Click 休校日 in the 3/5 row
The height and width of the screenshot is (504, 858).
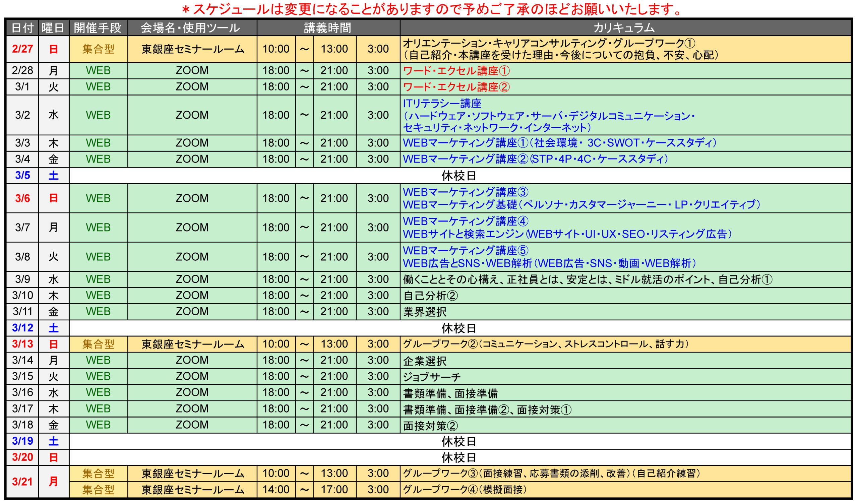coord(458,176)
